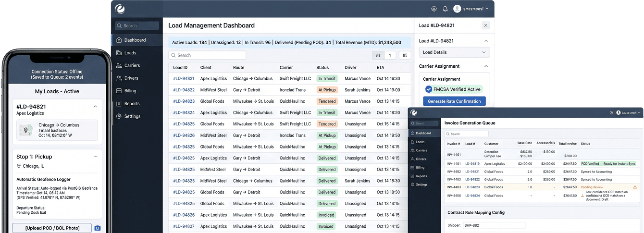
Task: Open the user account menu in main header
Action: (471, 9)
